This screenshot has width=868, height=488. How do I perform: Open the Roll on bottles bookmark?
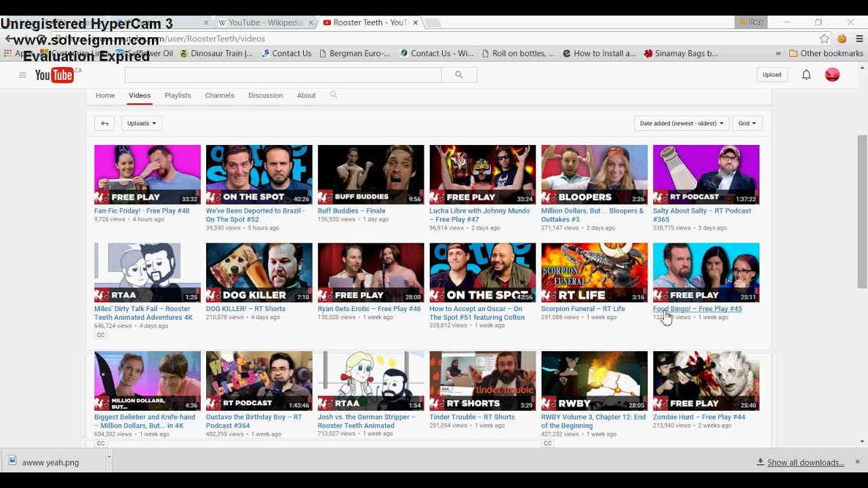tap(518, 53)
